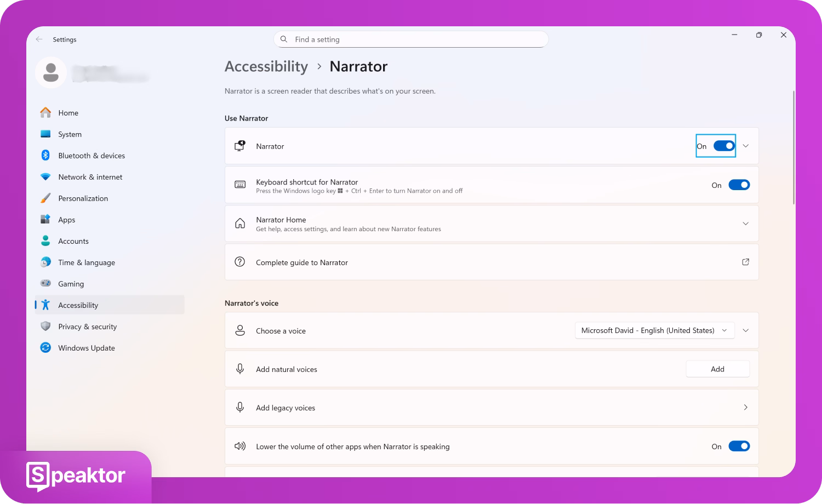Click the Windows Update sync icon
Image resolution: width=822 pixels, height=504 pixels.
click(45, 348)
